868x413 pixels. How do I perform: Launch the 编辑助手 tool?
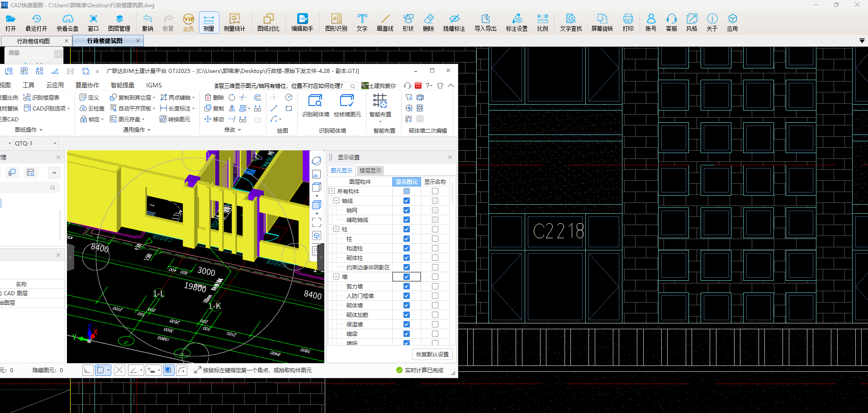(302, 22)
